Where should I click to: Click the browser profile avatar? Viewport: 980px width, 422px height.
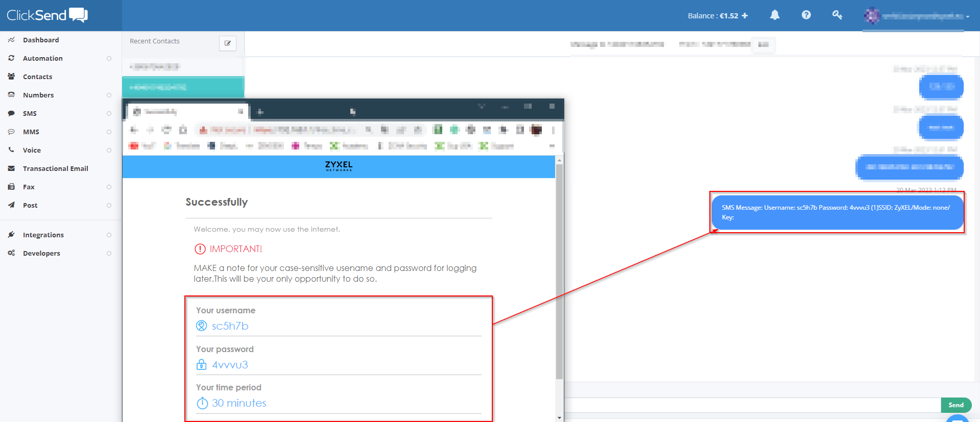coord(536,130)
